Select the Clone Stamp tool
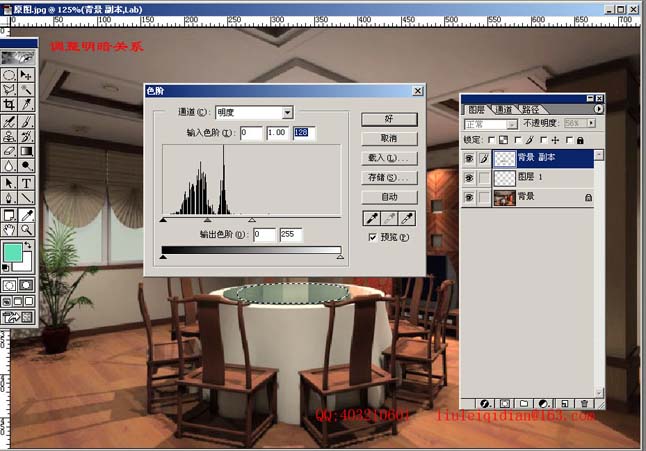The height and width of the screenshot is (451, 646). 9,136
